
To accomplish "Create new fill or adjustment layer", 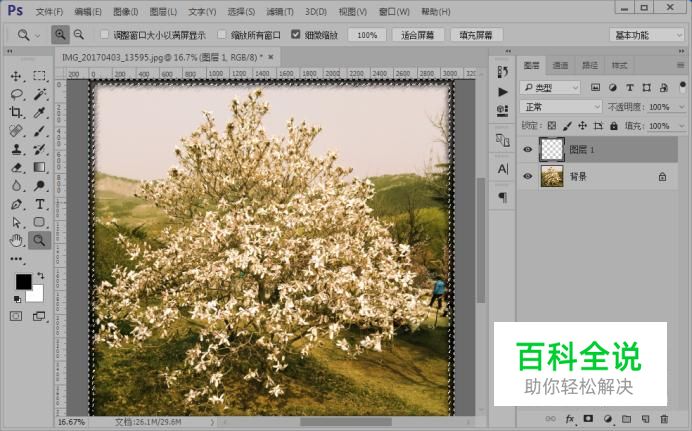I will [x=608, y=419].
